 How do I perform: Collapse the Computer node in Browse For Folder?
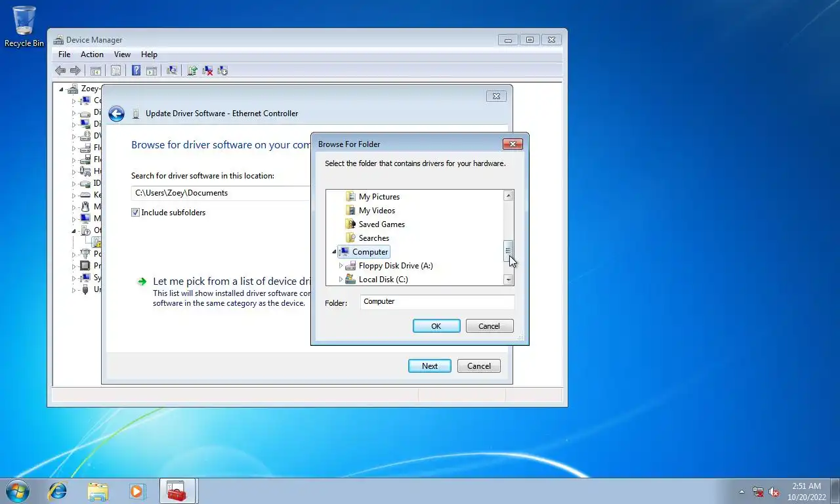click(334, 252)
